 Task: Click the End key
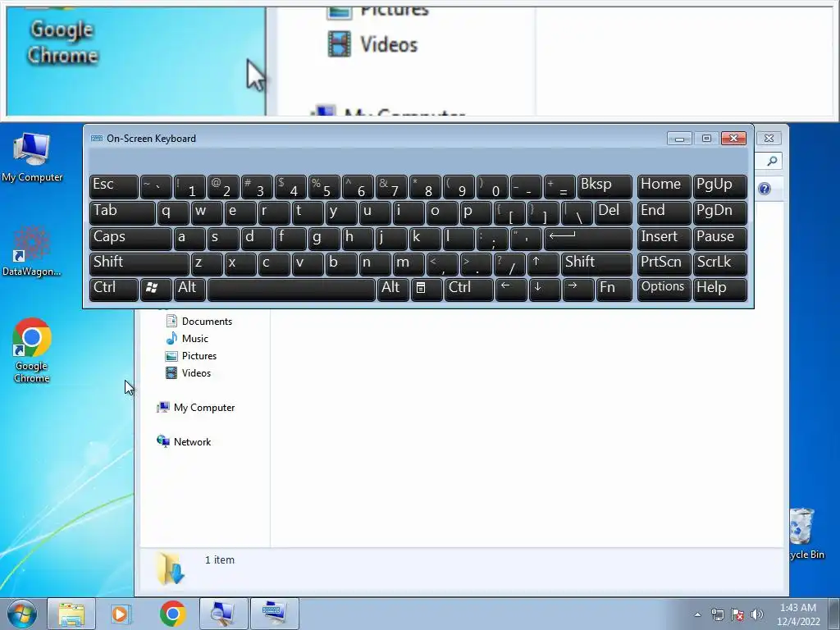coord(664,212)
